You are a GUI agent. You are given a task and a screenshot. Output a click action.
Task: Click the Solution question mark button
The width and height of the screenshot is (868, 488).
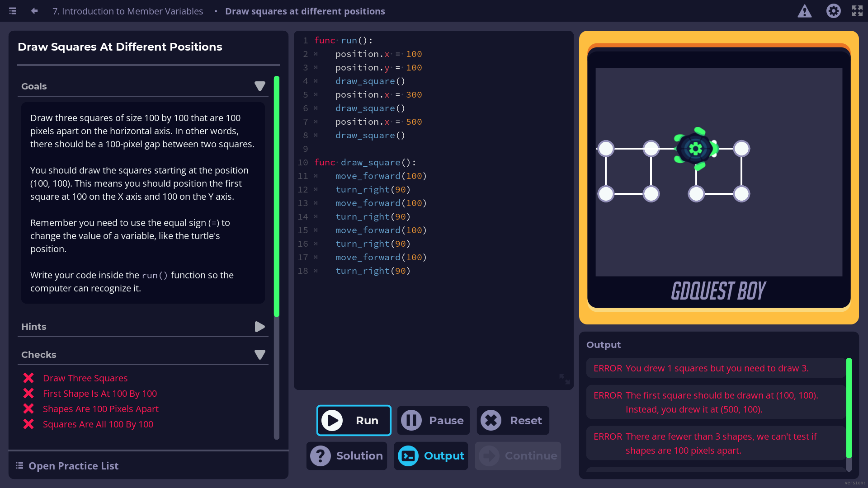click(346, 456)
